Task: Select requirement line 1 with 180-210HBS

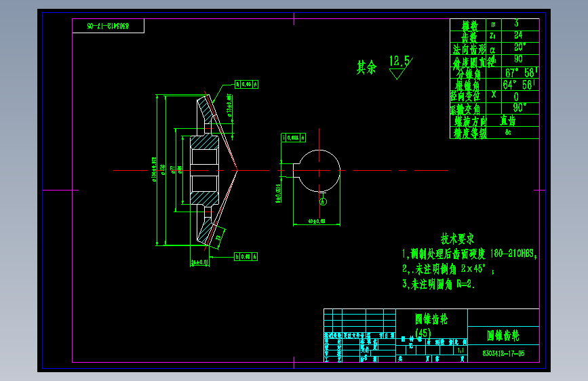Action: (469, 254)
